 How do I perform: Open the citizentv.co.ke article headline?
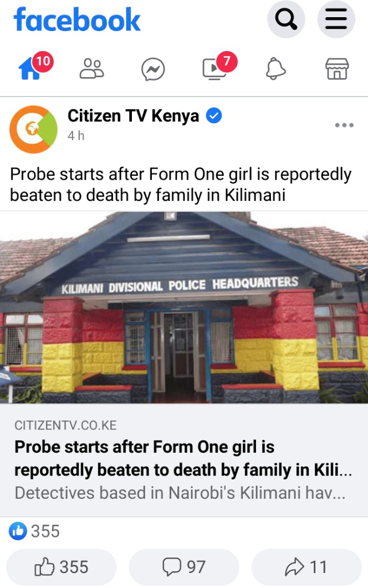coord(183,458)
